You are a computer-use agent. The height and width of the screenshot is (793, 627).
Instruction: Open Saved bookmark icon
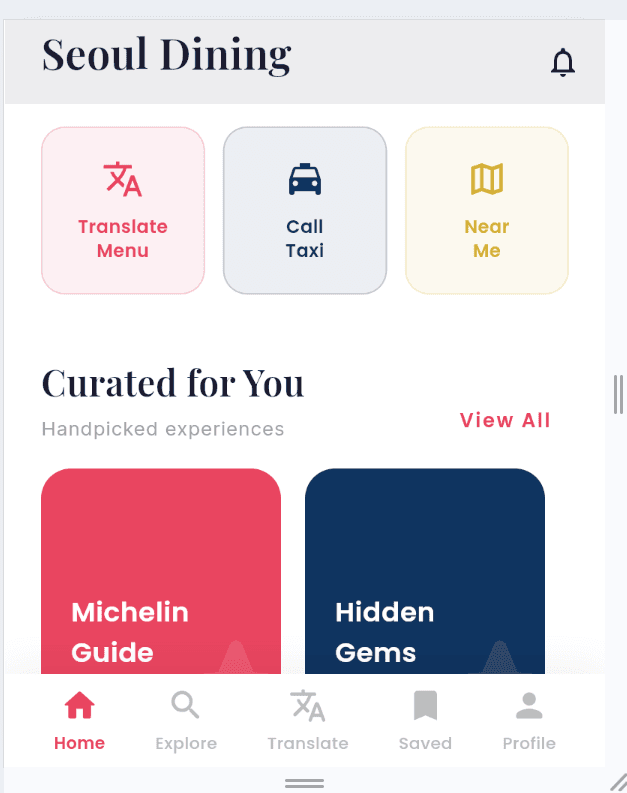click(x=425, y=706)
